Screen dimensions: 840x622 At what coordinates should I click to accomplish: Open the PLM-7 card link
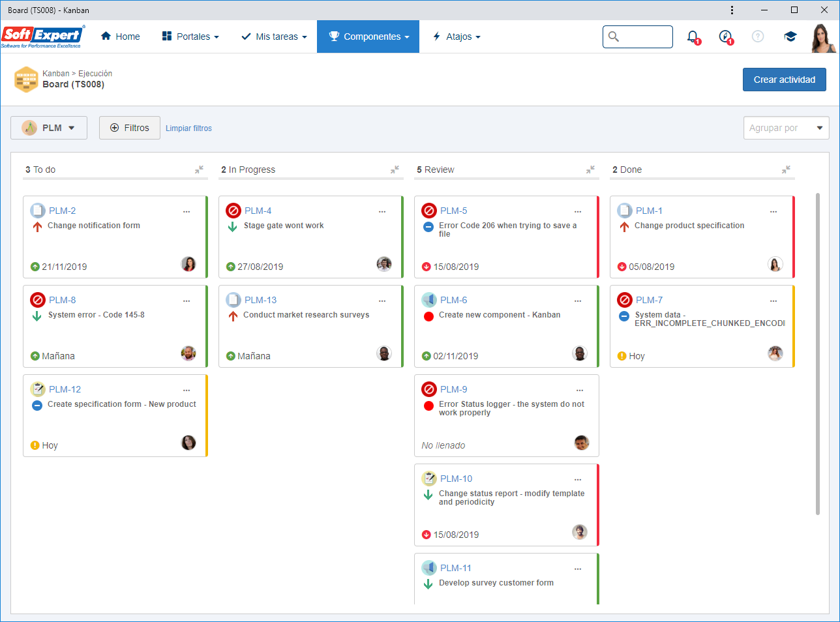pos(650,300)
